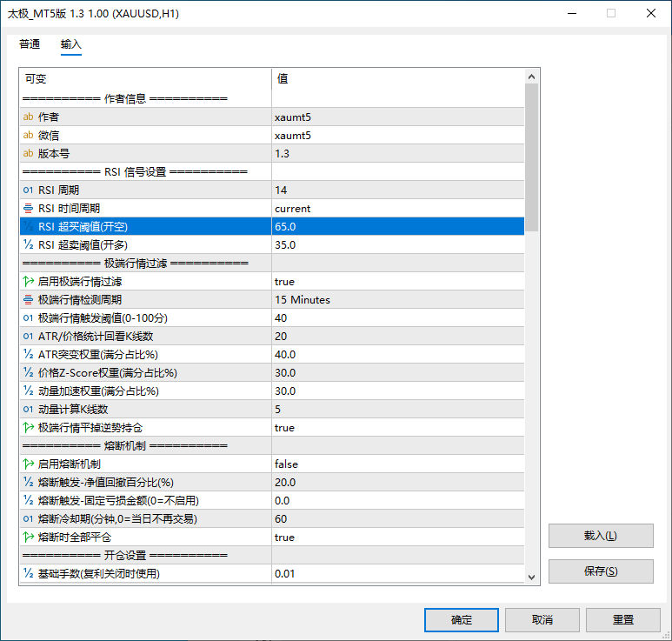This screenshot has width=672, height=641.
Task: Edit the 65.0 overbought threshold value
Action: tap(397, 226)
